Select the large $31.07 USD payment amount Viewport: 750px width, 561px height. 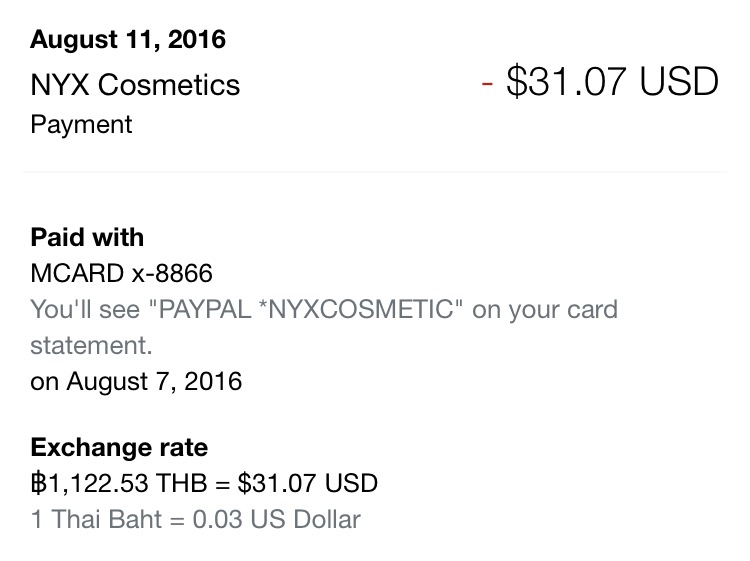[x=612, y=82]
